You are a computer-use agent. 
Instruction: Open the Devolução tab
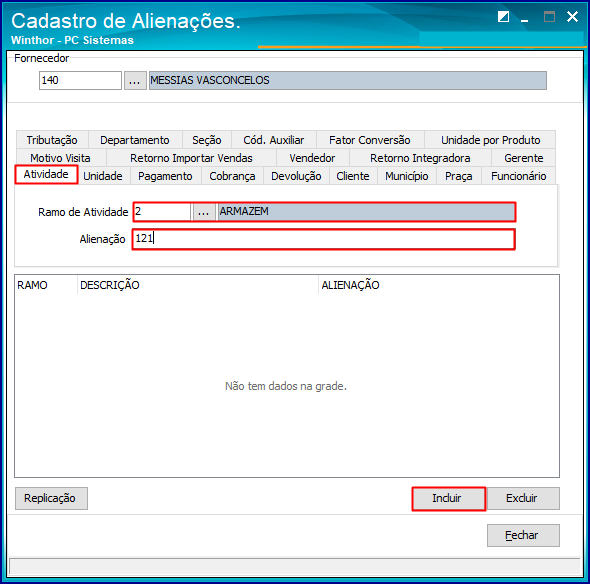point(296,176)
